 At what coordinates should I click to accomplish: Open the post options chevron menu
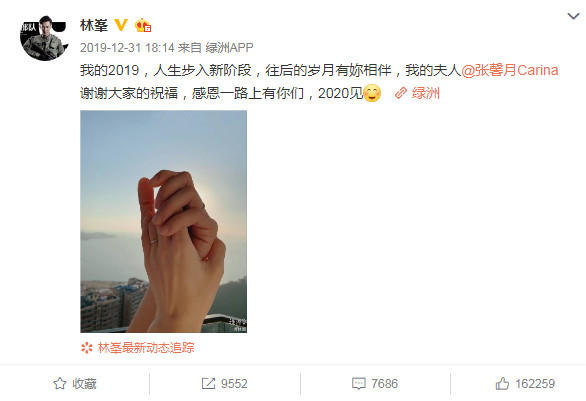click(573, 16)
